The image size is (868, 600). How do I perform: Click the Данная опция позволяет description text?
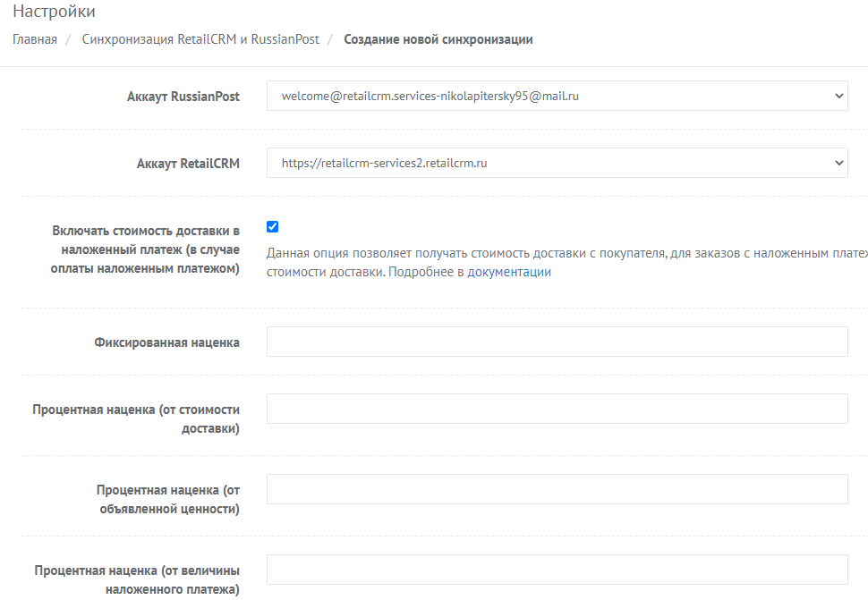point(566,263)
